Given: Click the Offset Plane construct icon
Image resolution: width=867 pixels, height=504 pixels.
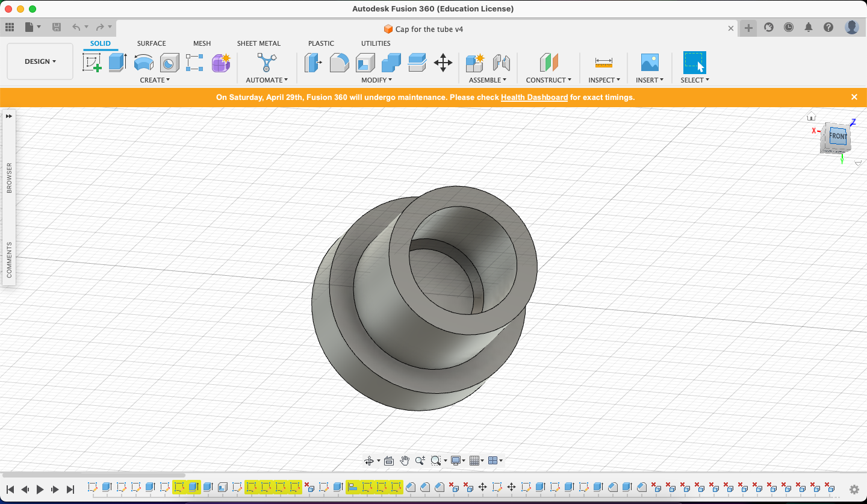Looking at the screenshot, I should click(548, 63).
